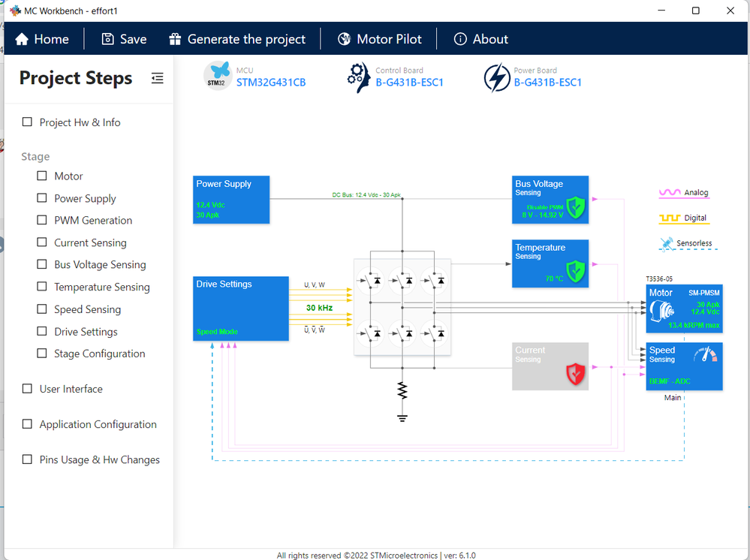
Task: Open the About menu item
Action: [480, 39]
